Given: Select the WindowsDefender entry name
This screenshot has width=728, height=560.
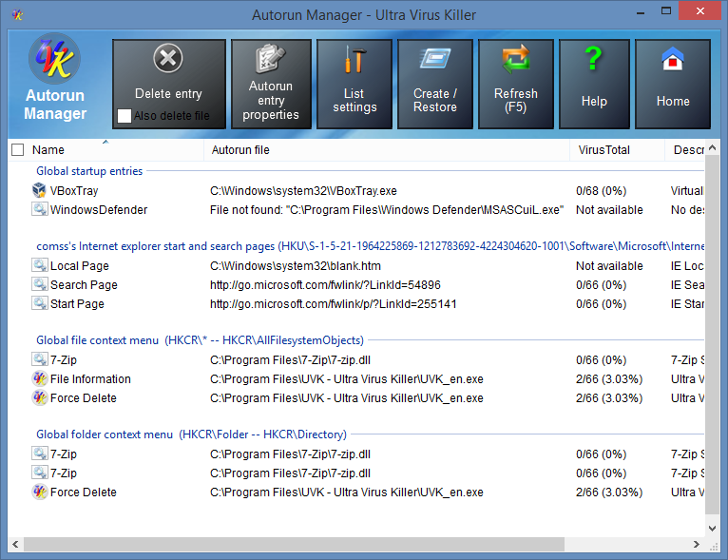Looking at the screenshot, I should [x=99, y=210].
